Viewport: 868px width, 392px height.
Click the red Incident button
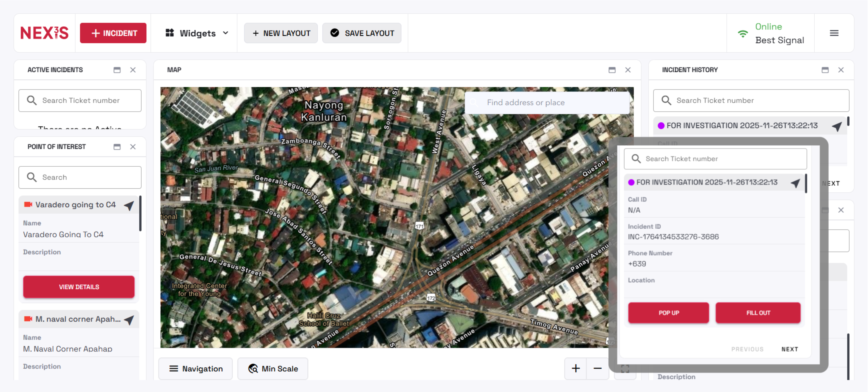pos(113,33)
